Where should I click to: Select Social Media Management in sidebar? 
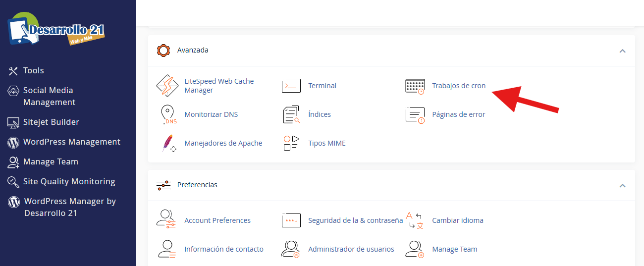48,96
